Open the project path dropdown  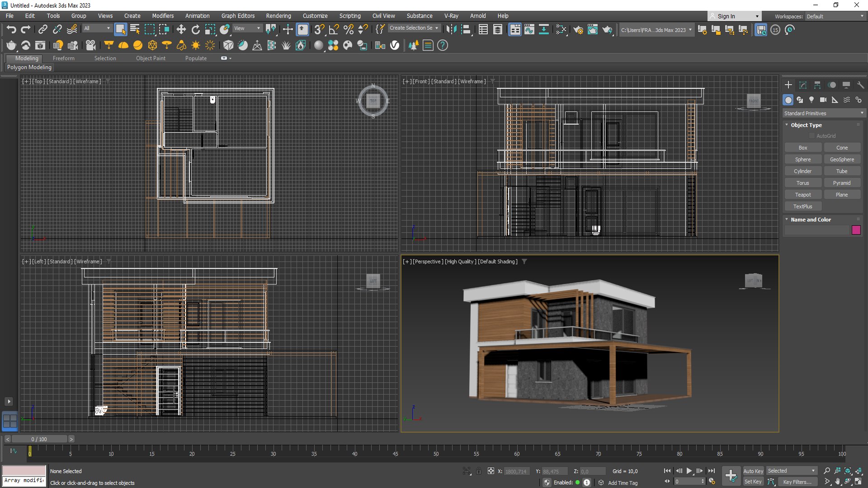[x=656, y=30]
